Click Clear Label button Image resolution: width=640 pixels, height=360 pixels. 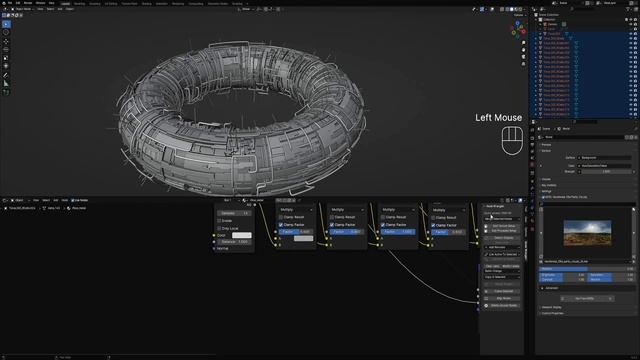493,266
